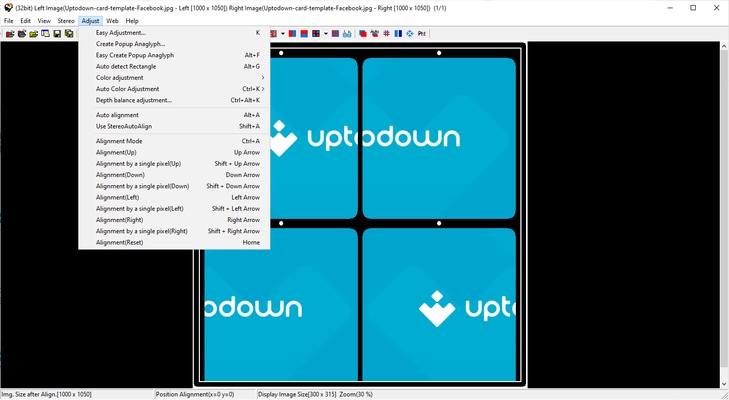Click the Open Left/Right Images toolbar icon
Viewport: 729px width, 400px height.
pos(22,33)
